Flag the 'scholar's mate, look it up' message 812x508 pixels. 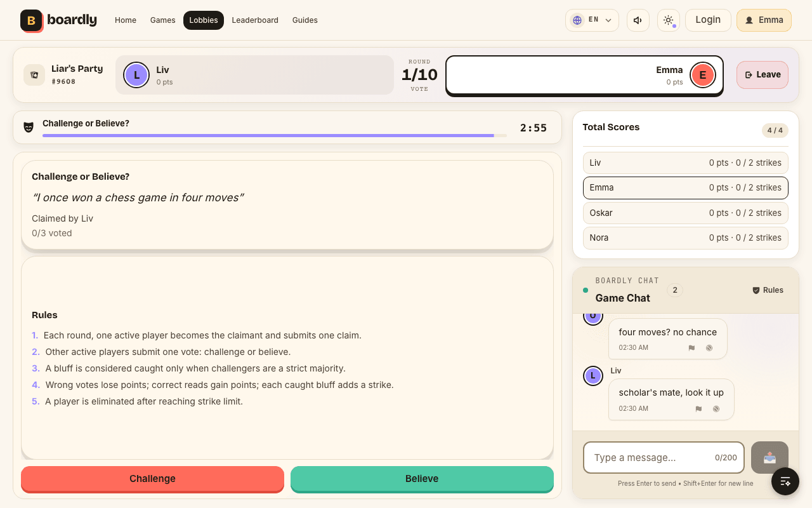click(698, 409)
